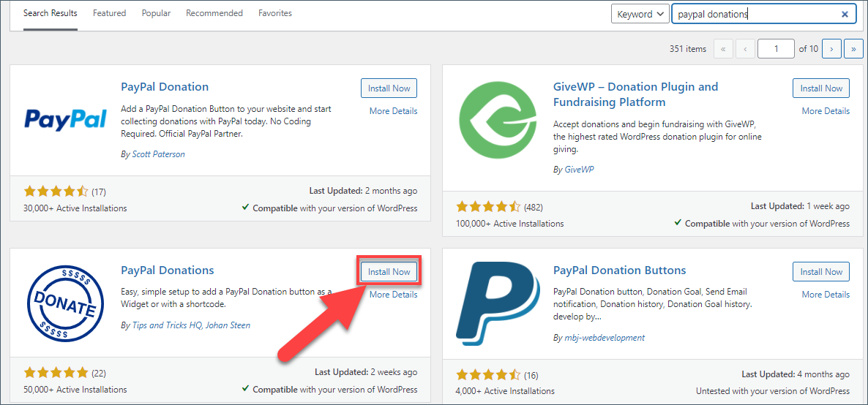This screenshot has height=405, width=868.
Task: Install the PayPal Donations plugin
Action: tap(389, 272)
